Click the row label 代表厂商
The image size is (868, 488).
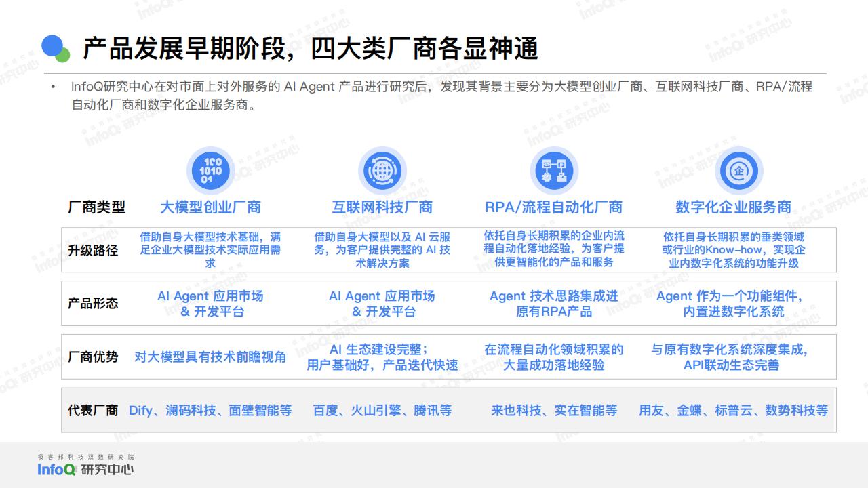pyautogui.click(x=93, y=410)
